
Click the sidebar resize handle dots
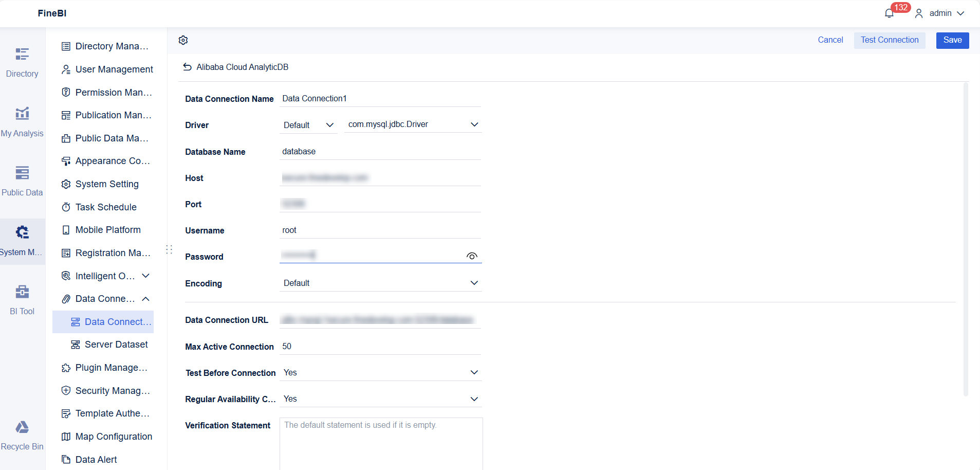tap(169, 250)
